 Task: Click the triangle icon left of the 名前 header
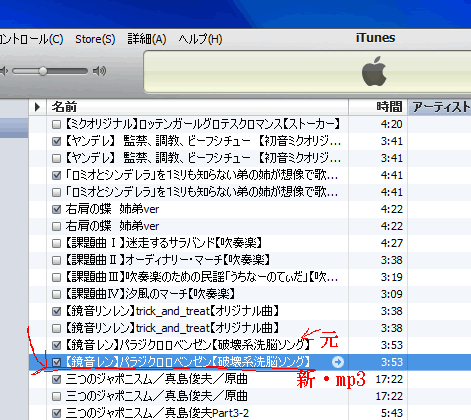click(x=37, y=107)
